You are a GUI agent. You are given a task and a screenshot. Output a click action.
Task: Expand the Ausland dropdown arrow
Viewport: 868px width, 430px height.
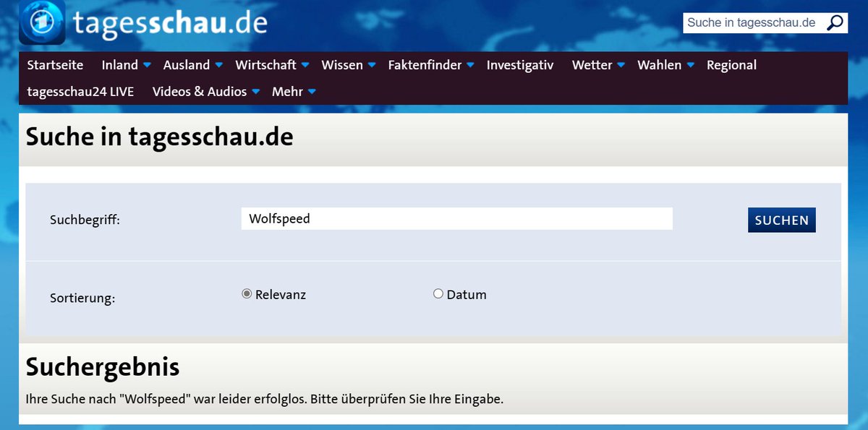(218, 65)
